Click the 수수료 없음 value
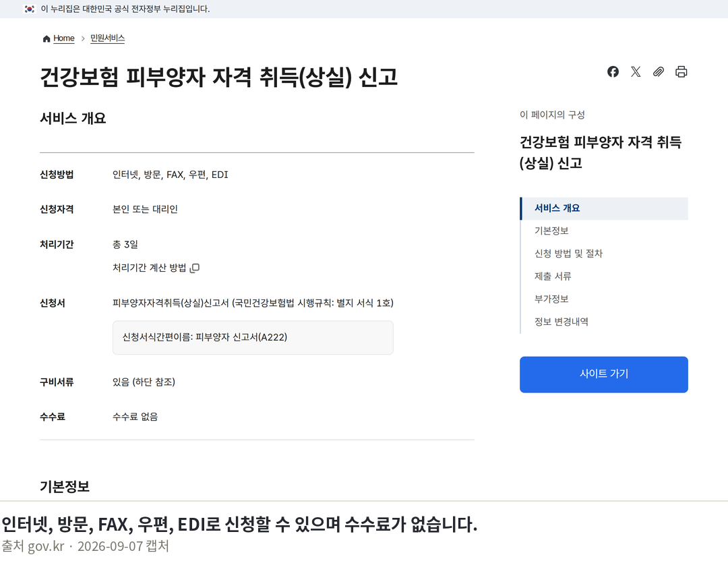This screenshot has width=728, height=561. point(135,417)
